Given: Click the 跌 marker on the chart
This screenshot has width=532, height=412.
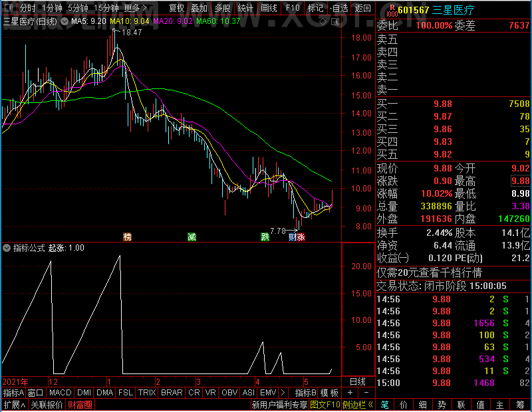Looking at the screenshot, I should (265, 237).
